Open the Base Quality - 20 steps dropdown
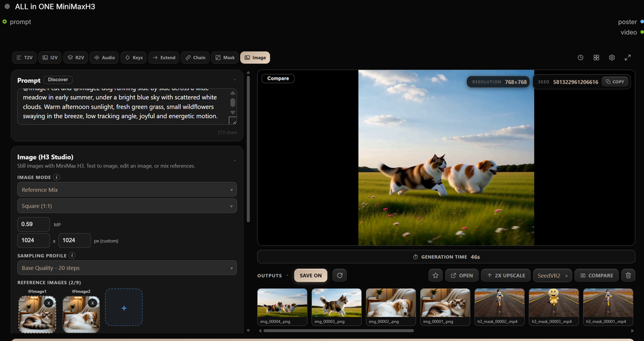The height and width of the screenshot is (341, 644). click(x=127, y=268)
